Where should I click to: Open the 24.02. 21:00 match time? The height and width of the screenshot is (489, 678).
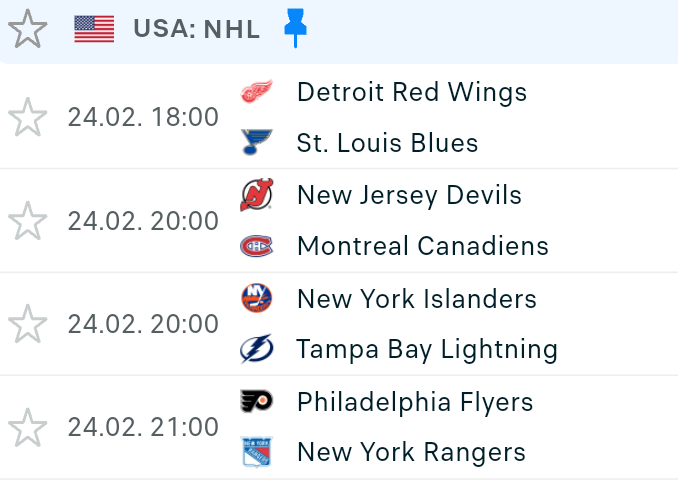point(143,428)
